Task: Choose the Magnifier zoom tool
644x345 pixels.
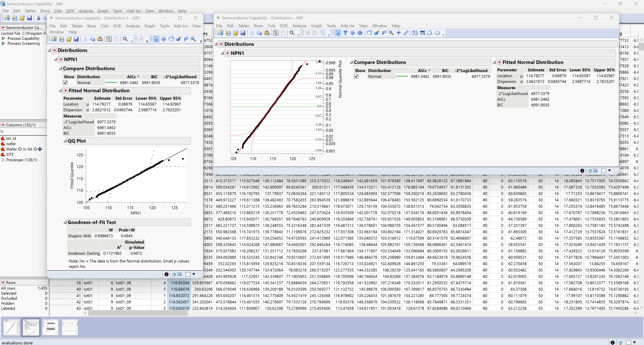Action: 391,33
